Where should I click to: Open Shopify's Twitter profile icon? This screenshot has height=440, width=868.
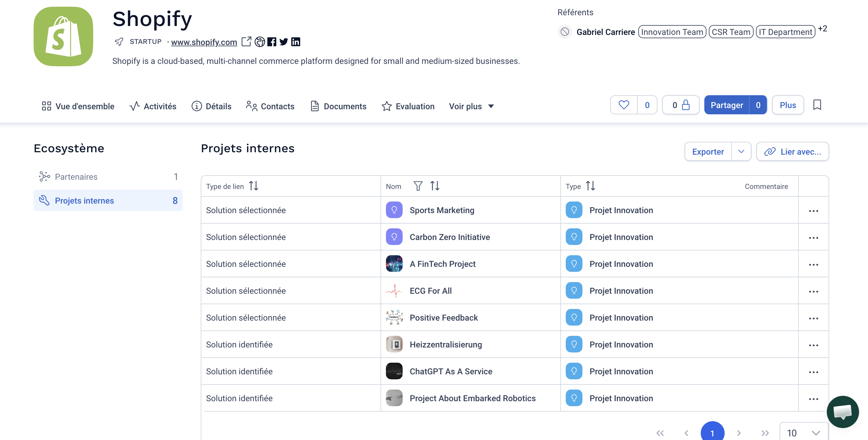[x=284, y=42]
